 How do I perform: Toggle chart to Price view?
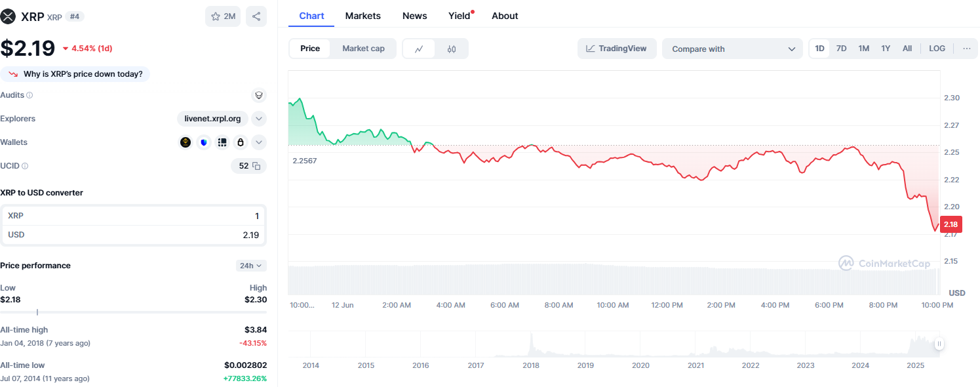tap(310, 49)
